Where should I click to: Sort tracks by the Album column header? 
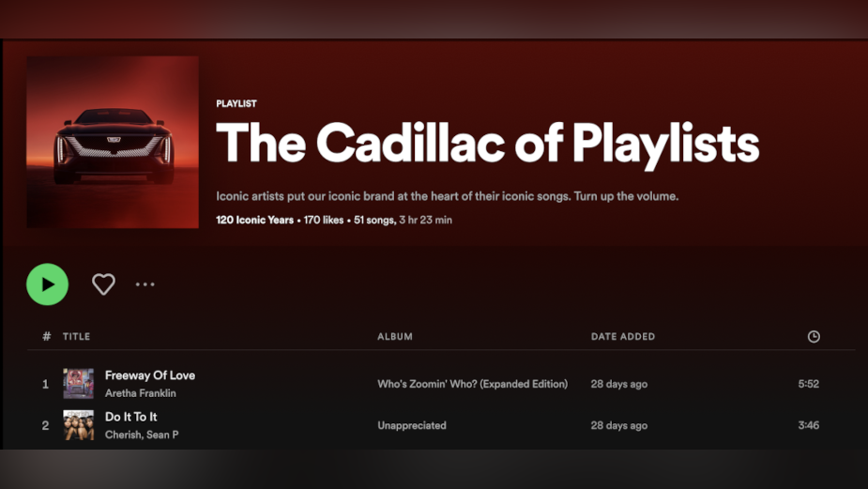click(394, 337)
